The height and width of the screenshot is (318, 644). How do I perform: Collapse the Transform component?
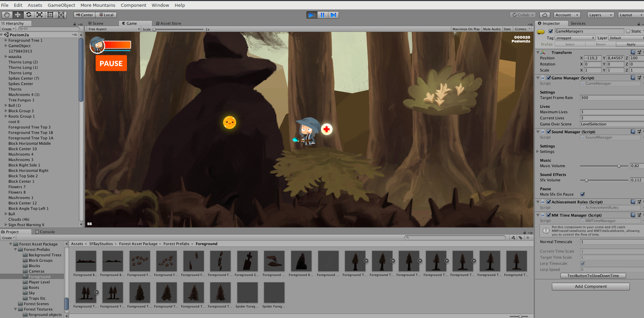point(538,53)
